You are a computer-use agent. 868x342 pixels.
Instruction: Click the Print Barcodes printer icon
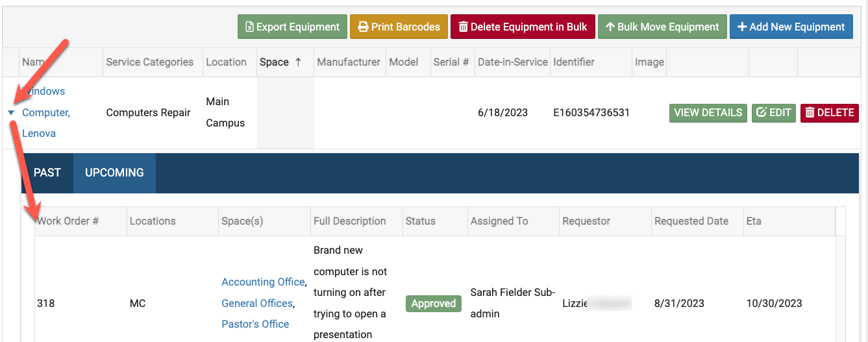tap(362, 27)
